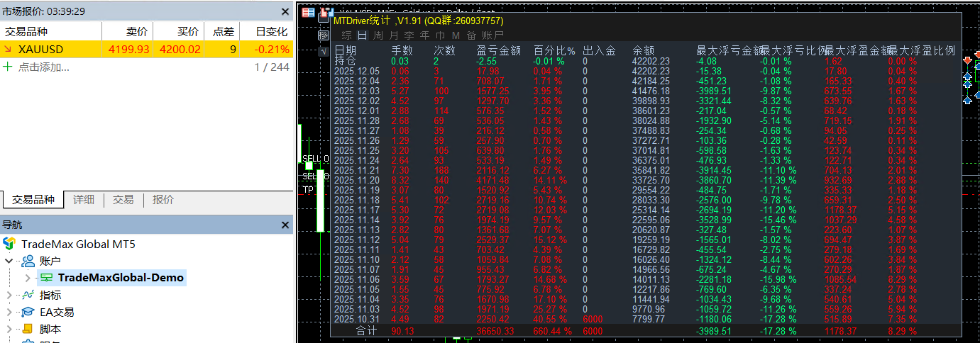Screen dimensions: 980x343
Task: Select the 季 quarterly stats tab
Action: (409, 35)
